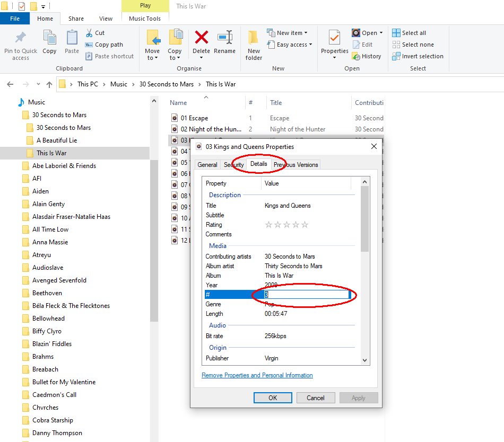Screen dimensions: 504x442
Task: Click the Rename icon
Action: (x=225, y=38)
